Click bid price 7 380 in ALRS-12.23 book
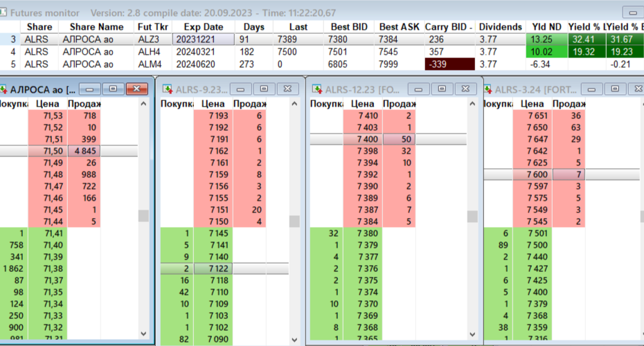This screenshot has width=644, height=346. click(x=363, y=233)
